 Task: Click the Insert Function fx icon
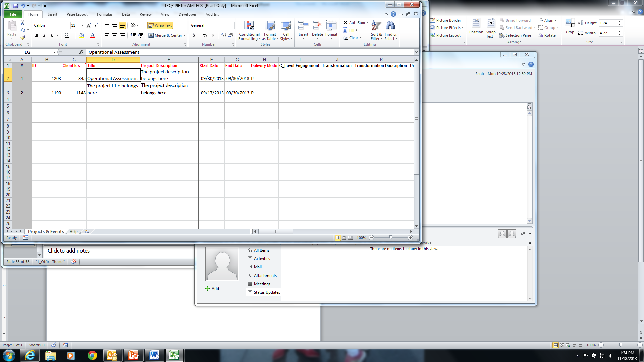82,52
